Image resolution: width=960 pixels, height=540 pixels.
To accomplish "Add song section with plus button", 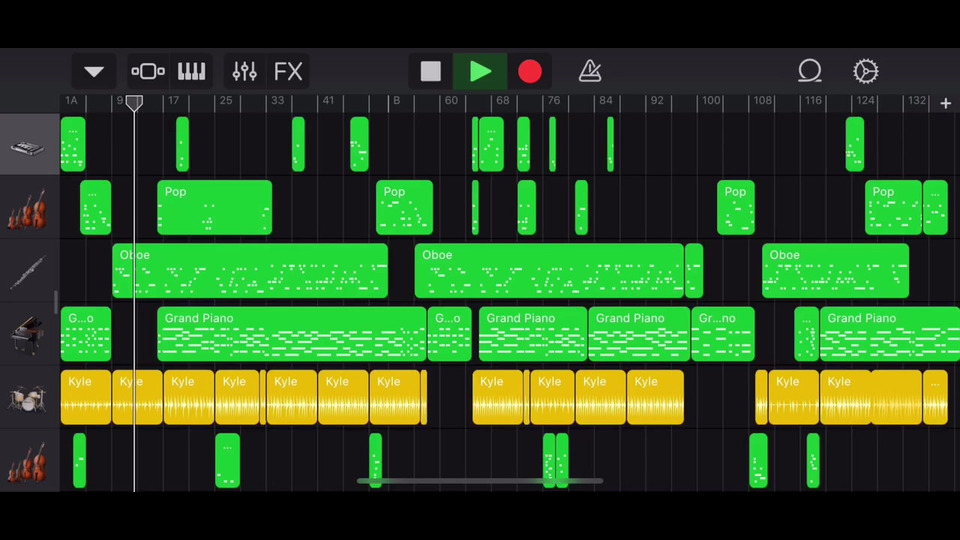I will (945, 103).
